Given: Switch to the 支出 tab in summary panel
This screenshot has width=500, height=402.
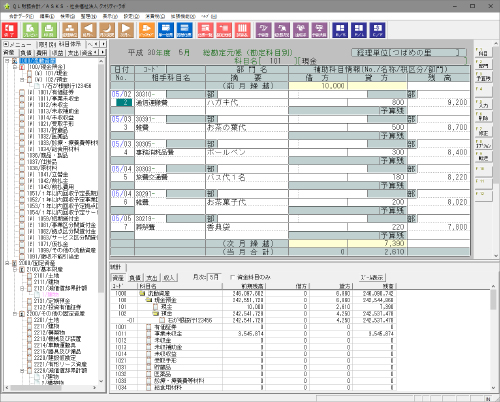Looking at the screenshot, I should click(x=152, y=277).
